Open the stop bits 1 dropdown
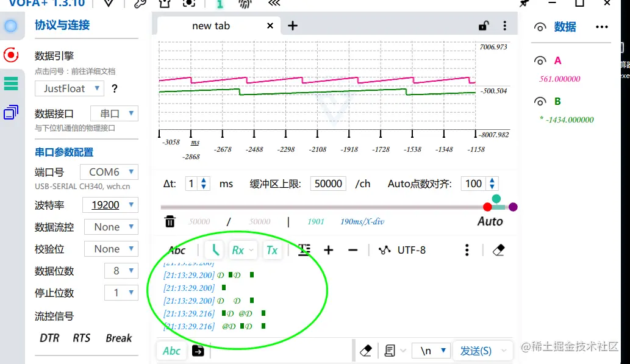630x364 pixels. [121, 293]
